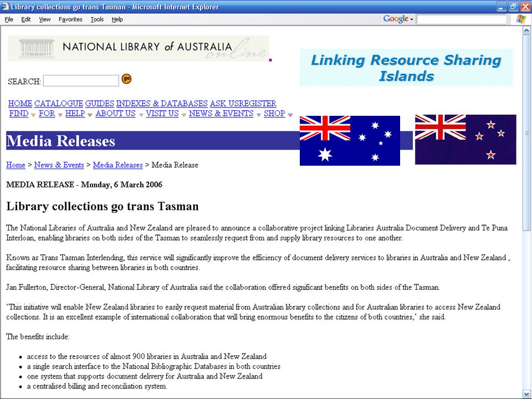532x399 pixels.
Task: Open the Google toolbar dropdown
Action: 412,19
